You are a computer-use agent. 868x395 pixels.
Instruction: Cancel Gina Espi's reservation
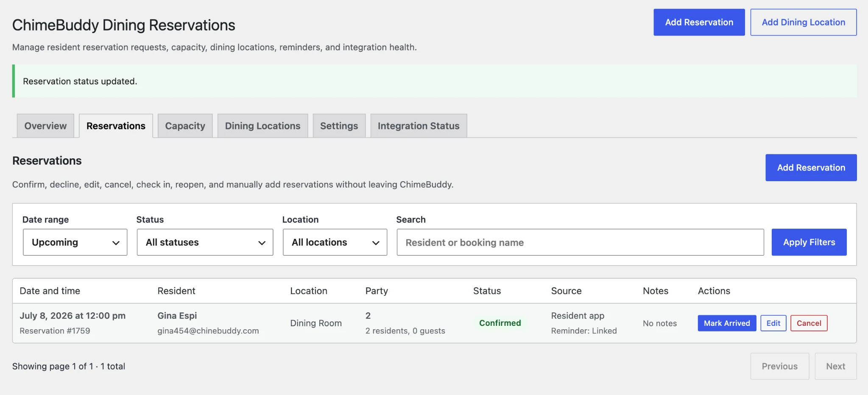(809, 323)
